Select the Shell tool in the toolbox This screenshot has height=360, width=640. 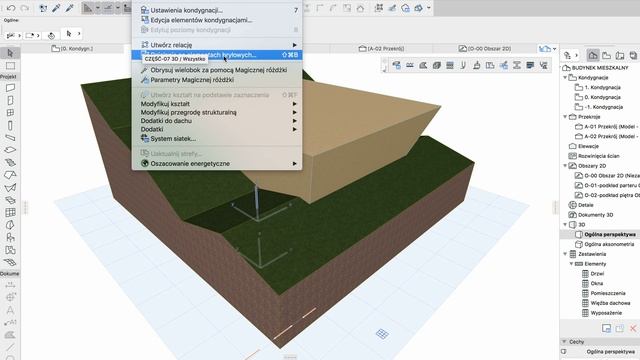click(x=10, y=187)
